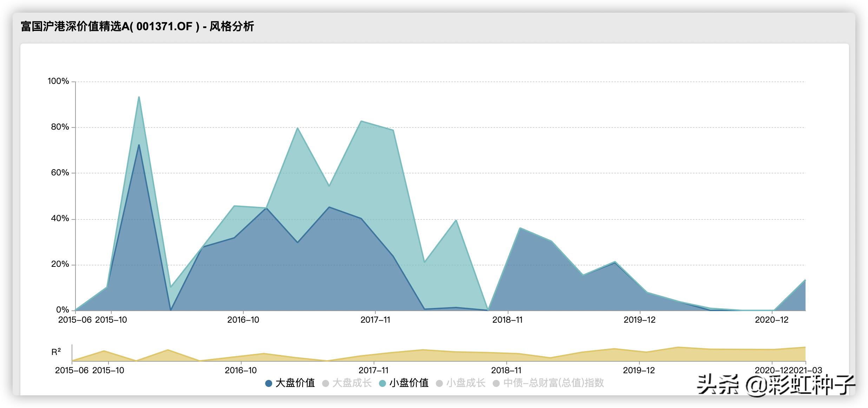This screenshot has height=408, width=868.
Task: Click the dark blue 大盘价值 legend dot
Action: [x=269, y=383]
